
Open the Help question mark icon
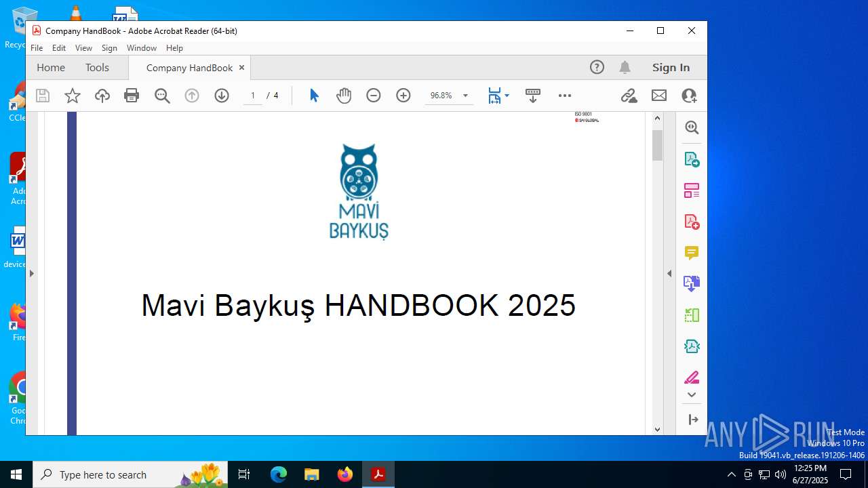(x=597, y=67)
